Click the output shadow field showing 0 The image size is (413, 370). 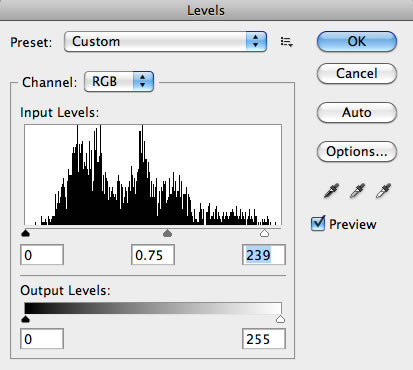tap(42, 339)
